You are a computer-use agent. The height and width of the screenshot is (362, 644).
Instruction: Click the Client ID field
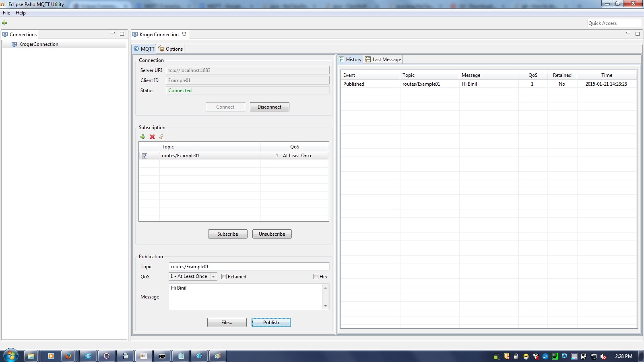pos(248,80)
